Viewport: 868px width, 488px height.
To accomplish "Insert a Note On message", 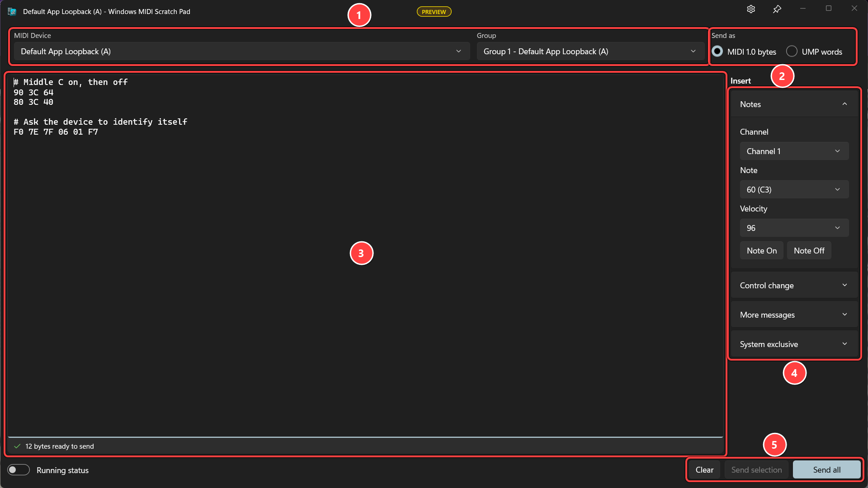I will [x=762, y=251].
